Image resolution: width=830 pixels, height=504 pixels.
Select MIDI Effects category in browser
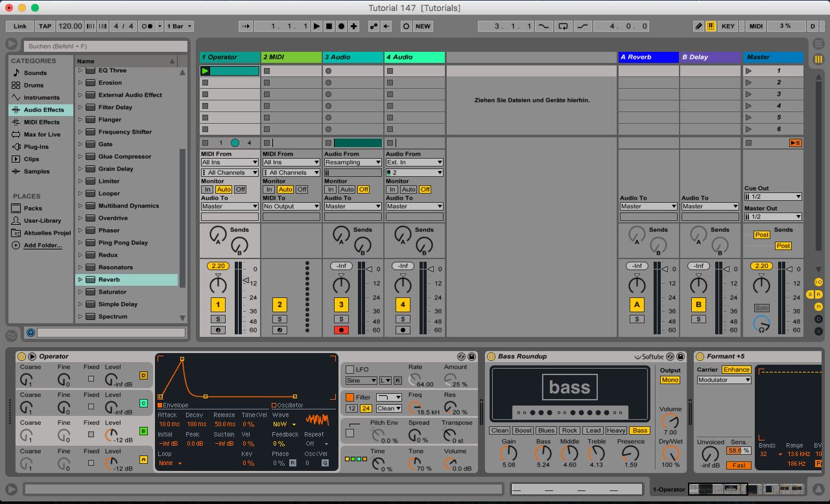point(41,122)
